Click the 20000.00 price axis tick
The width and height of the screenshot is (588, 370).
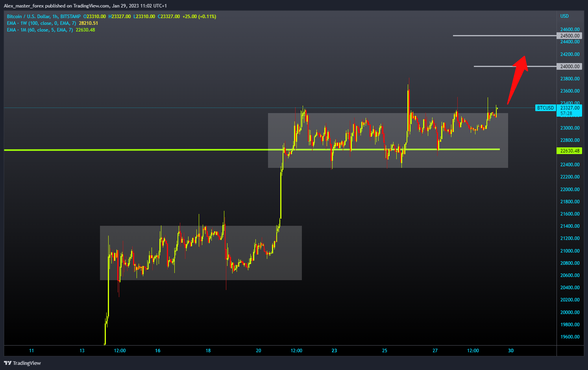(x=570, y=312)
